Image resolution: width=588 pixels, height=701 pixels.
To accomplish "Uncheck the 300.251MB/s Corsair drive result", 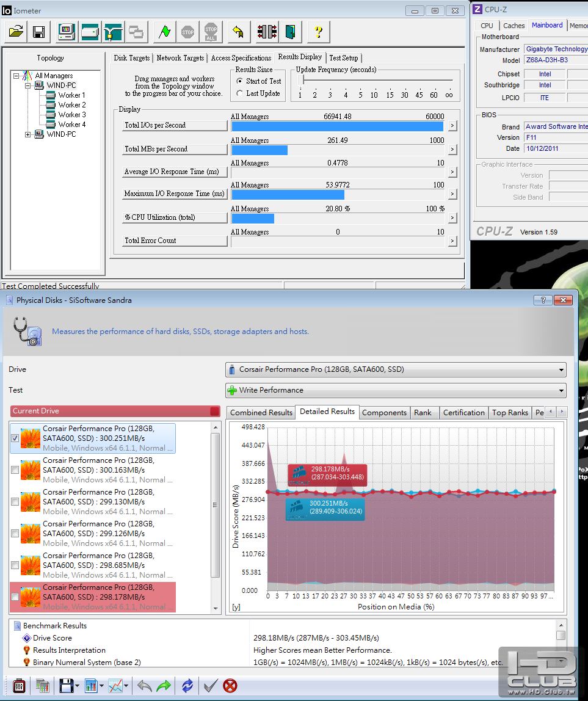I will 15,438.
